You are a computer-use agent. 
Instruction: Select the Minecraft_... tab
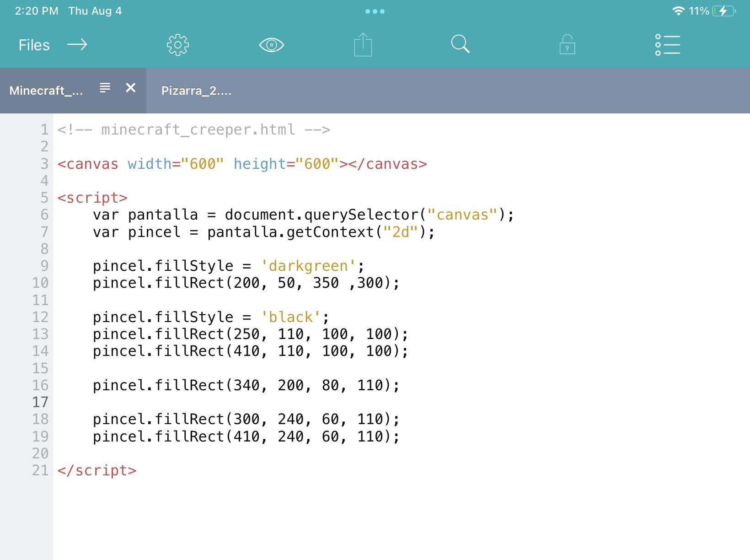[46, 91]
